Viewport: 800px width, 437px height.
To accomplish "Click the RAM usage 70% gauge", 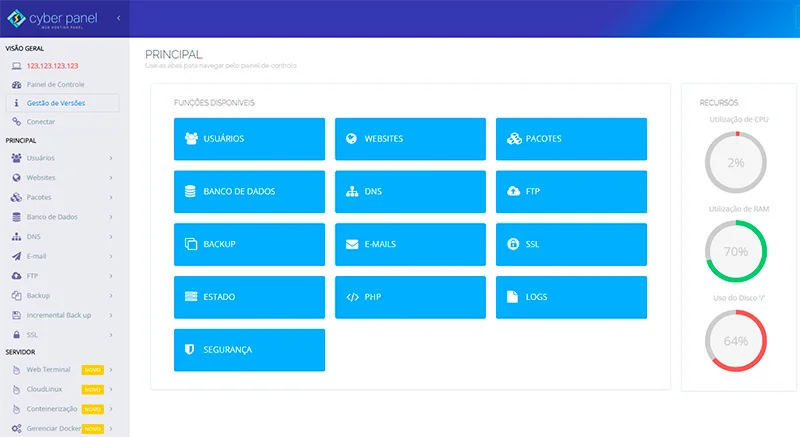I will (x=736, y=251).
